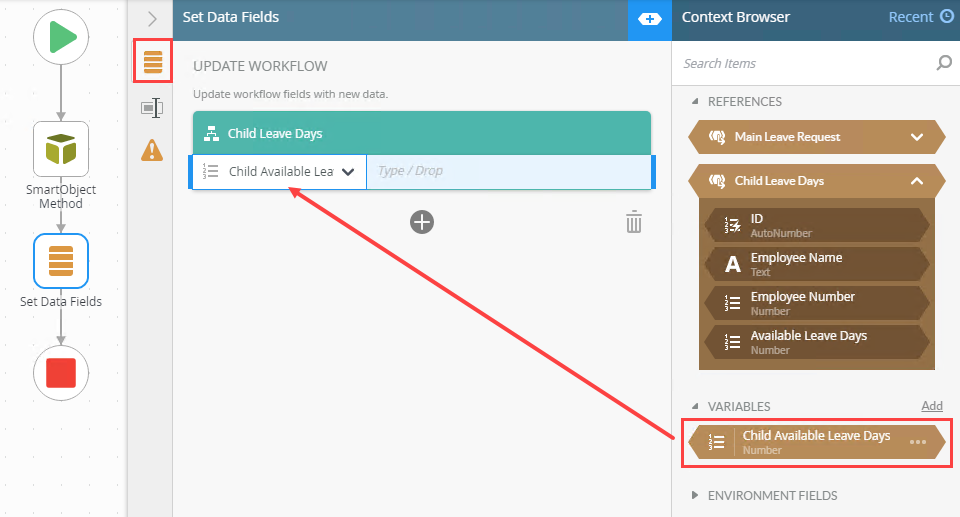Click the Type / Drop value field

coord(510,172)
